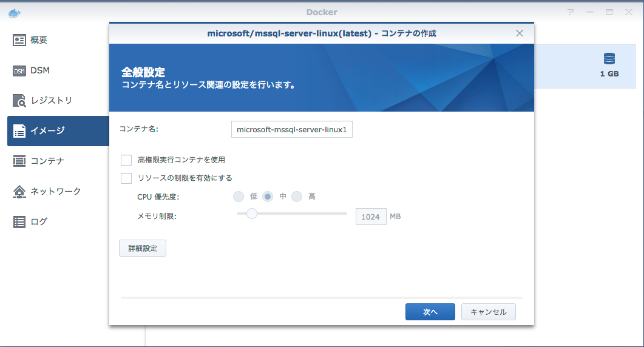Select CPU priority 低 radio button
The height and width of the screenshot is (347, 644).
coord(239,197)
